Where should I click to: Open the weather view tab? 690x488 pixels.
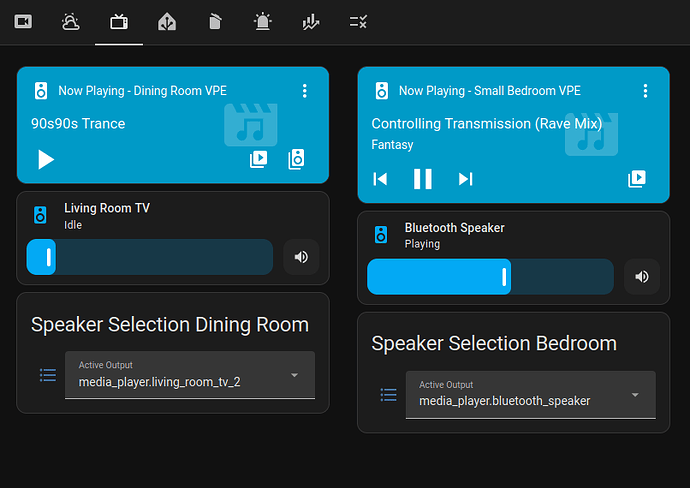[70, 22]
